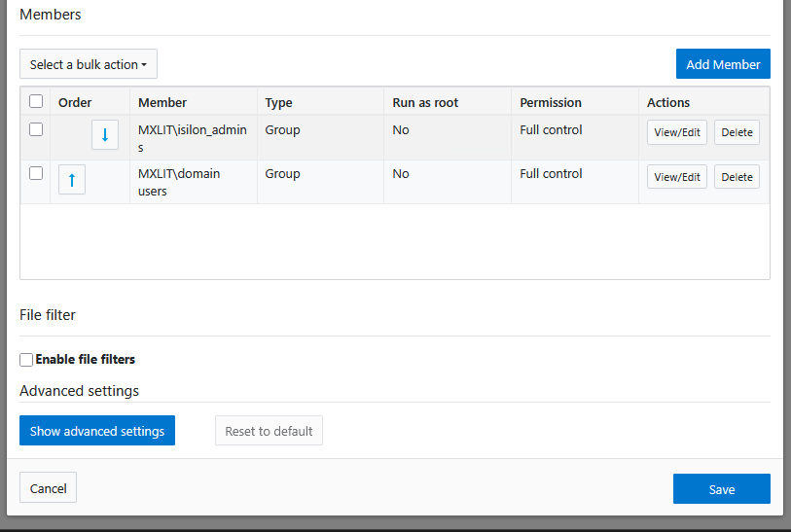Delete the isilon_admins member
Viewport: 791px width, 532px height.
pyautogui.click(x=737, y=132)
